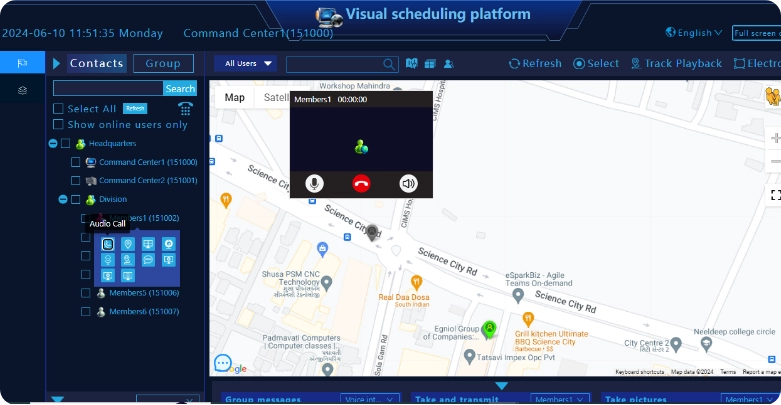The width and height of the screenshot is (781, 405).
Task: Toggle the speaker in the call window
Action: click(x=408, y=183)
